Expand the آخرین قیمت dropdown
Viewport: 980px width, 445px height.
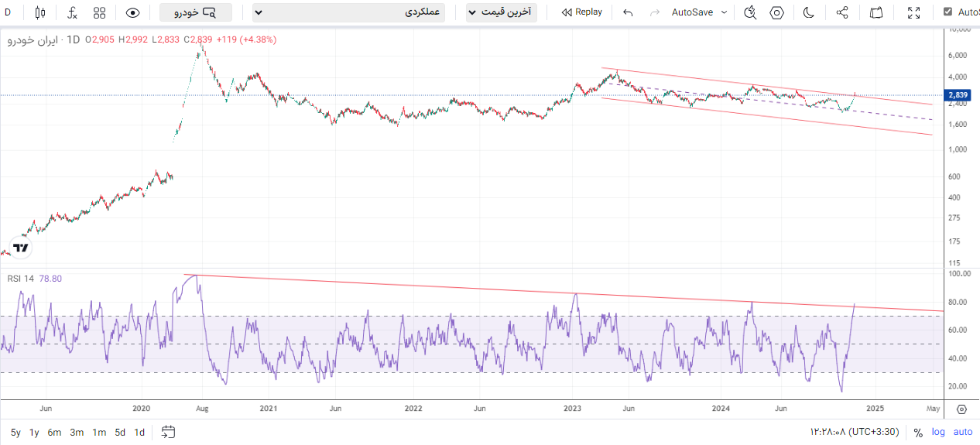502,12
